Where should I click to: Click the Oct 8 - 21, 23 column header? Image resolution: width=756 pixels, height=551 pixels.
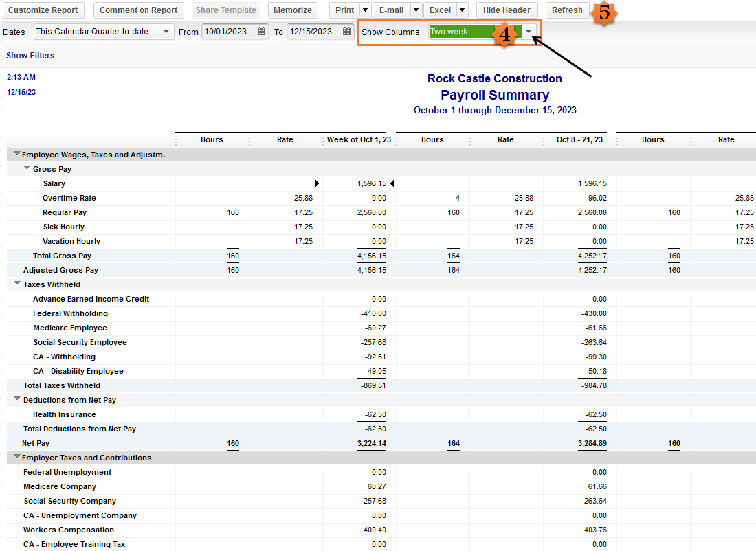click(x=579, y=139)
